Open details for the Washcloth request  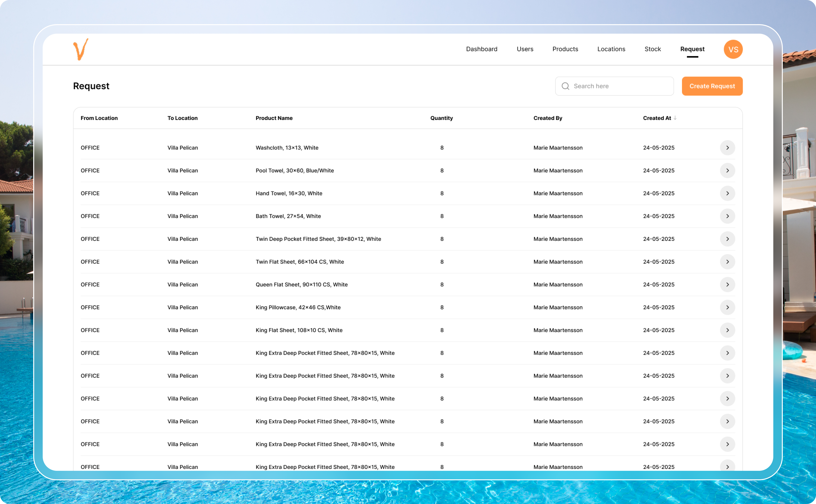pos(728,148)
